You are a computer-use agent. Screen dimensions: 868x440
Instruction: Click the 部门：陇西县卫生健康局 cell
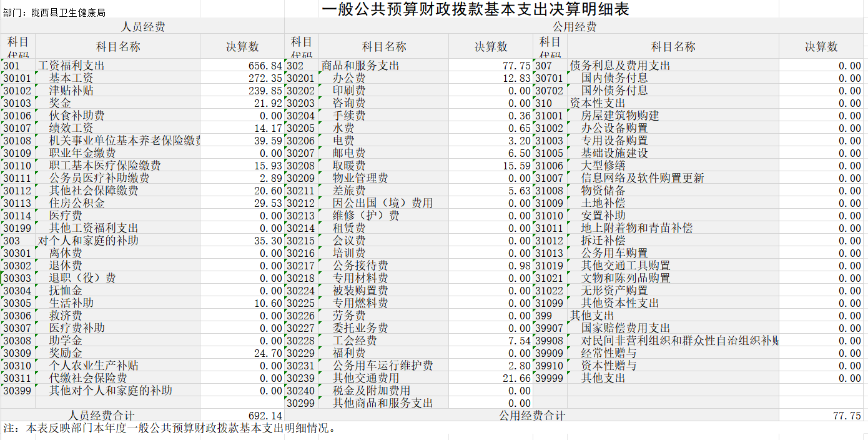click(54, 12)
